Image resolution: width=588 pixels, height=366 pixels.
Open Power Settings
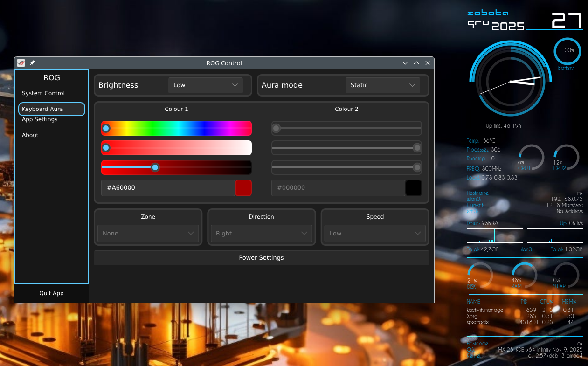(x=262, y=258)
